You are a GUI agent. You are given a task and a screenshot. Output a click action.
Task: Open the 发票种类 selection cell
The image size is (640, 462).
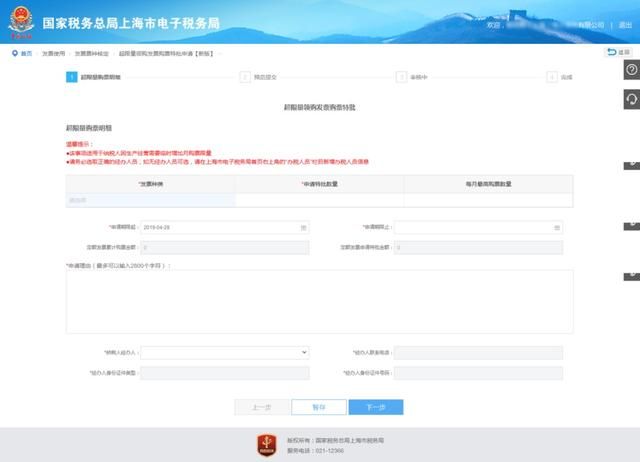point(150,200)
